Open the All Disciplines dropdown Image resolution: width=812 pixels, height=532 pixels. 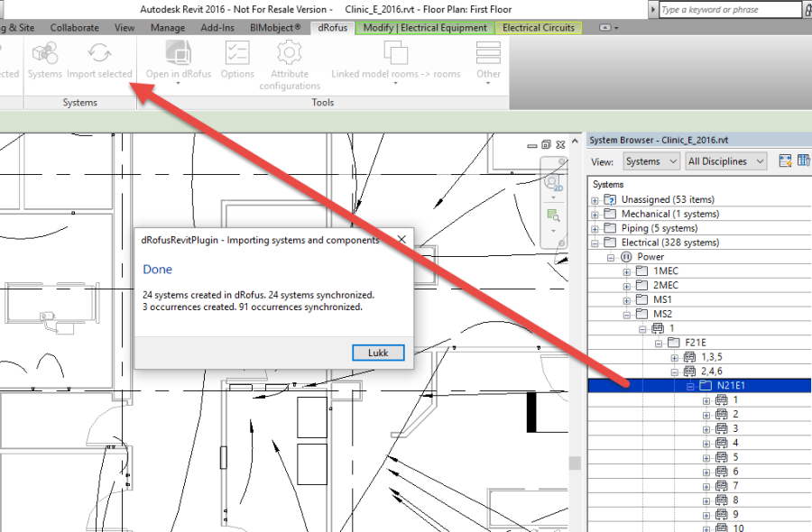coord(725,160)
